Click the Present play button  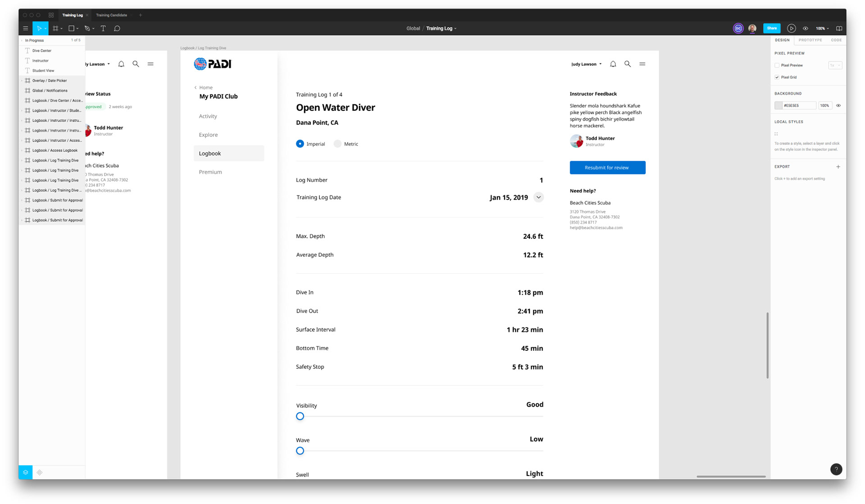791,28
